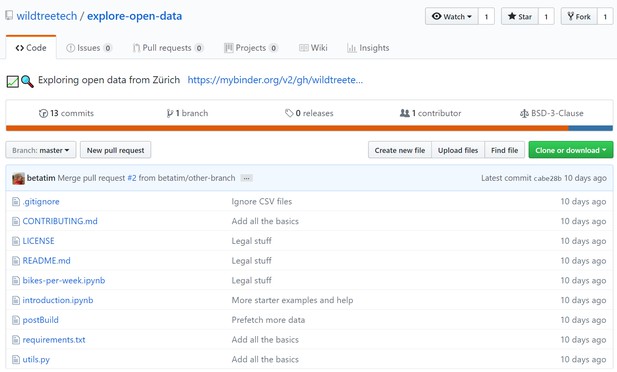Screen dimensions: 617x372
Task: Click the Insights graph icon
Action: (x=351, y=48)
